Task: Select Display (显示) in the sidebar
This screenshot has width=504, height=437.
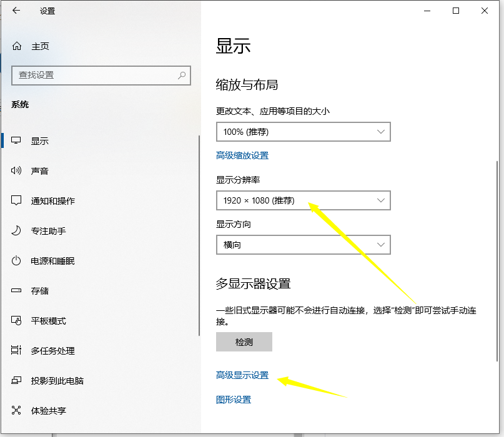Action: pos(40,141)
